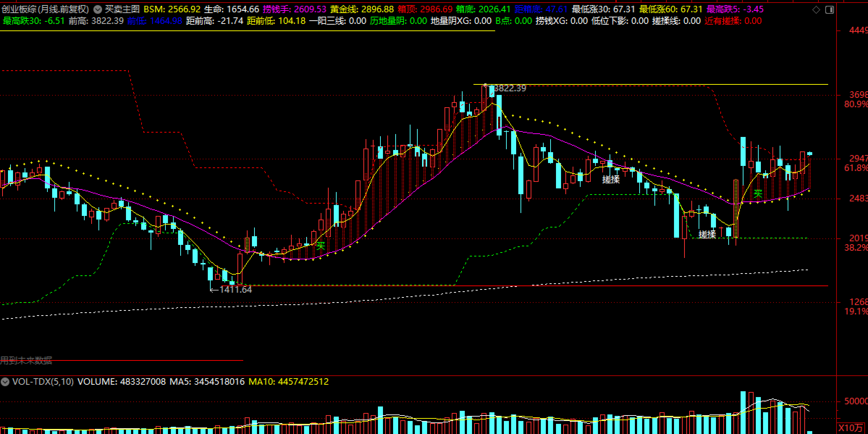Click the 搓揉线: 0.00 value
The image size is (868, 434).
(677, 21)
